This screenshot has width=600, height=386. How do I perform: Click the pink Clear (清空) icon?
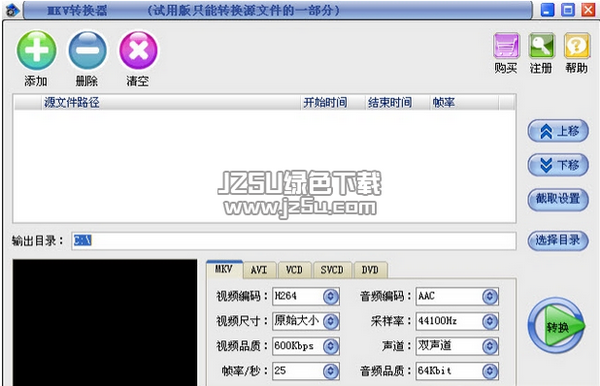pyautogui.click(x=138, y=50)
